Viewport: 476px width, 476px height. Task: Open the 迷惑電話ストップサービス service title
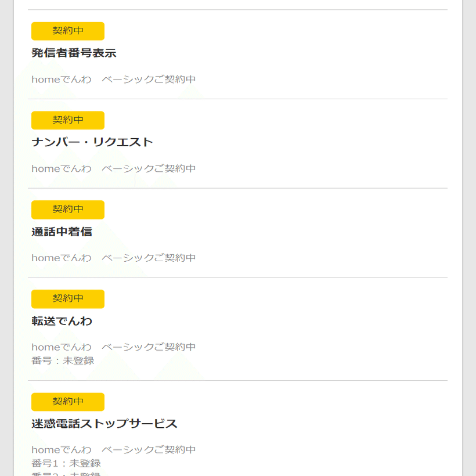coord(104,424)
